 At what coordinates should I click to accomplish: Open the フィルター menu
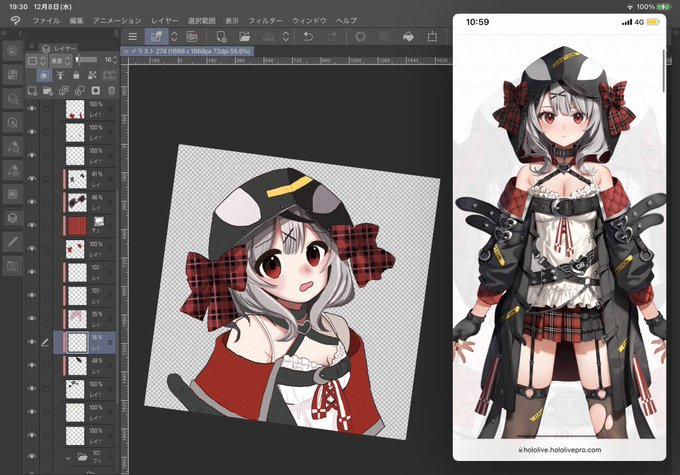(265, 21)
